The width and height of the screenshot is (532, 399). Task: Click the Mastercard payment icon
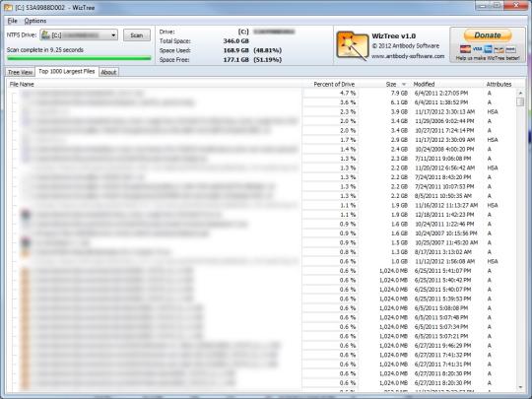click(465, 49)
